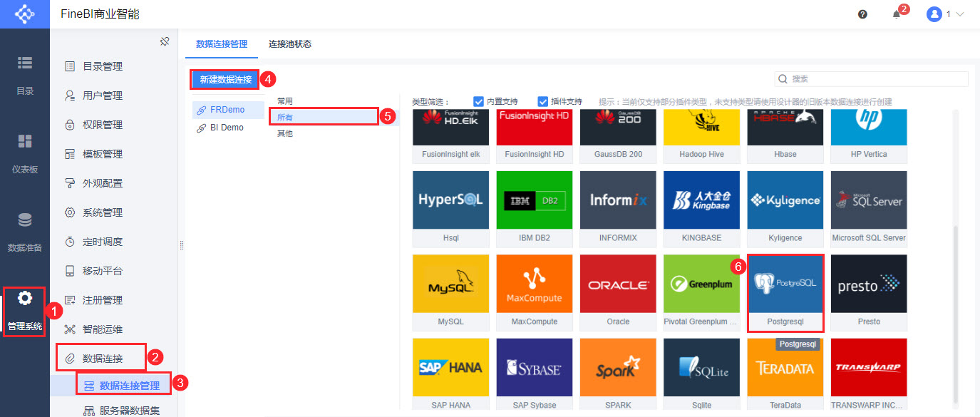This screenshot has width=980, height=417.
Task: Click the help question mark icon
Action: click(862, 14)
